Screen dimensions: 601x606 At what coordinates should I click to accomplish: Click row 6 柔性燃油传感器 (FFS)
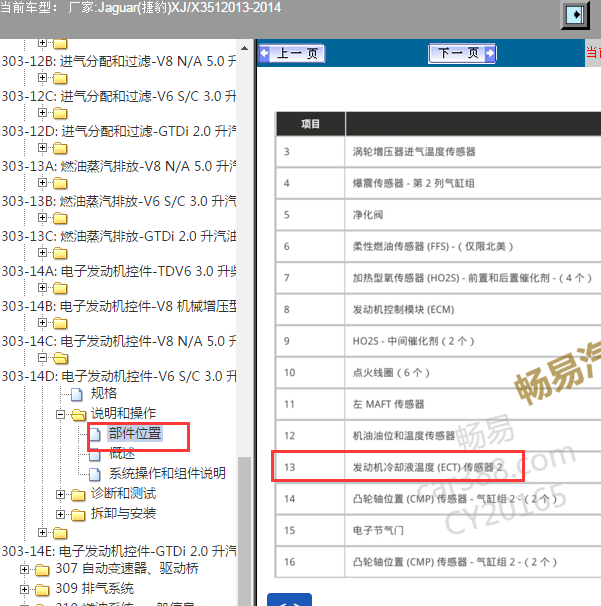(x=438, y=246)
